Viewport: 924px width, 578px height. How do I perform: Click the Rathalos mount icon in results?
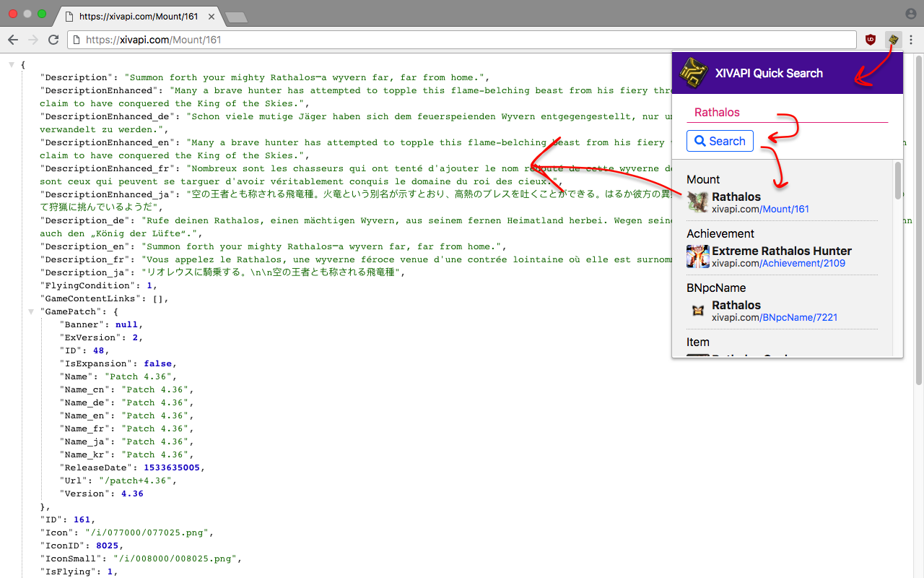pyautogui.click(x=697, y=202)
